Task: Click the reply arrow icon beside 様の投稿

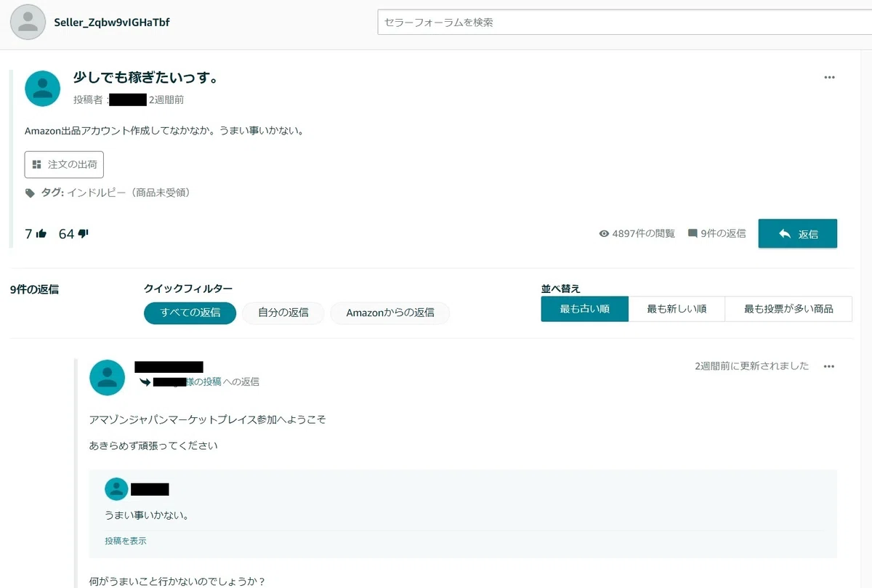Action: [x=145, y=382]
